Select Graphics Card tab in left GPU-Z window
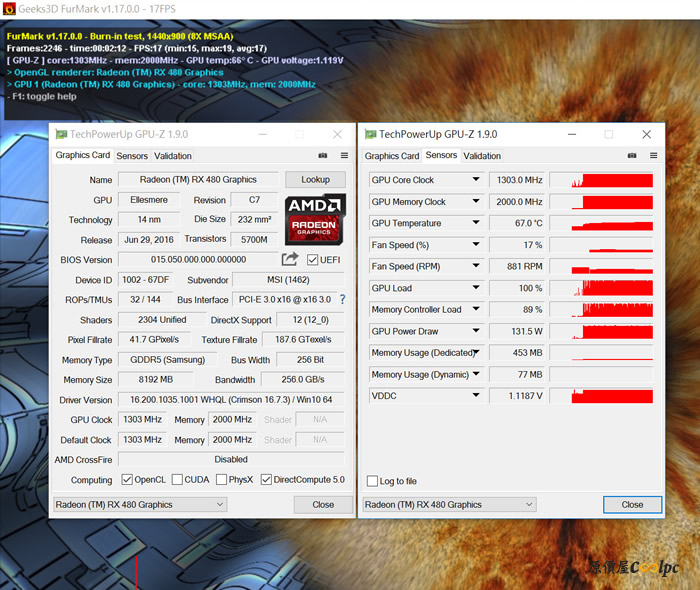This screenshot has height=590, width=700. tap(83, 155)
